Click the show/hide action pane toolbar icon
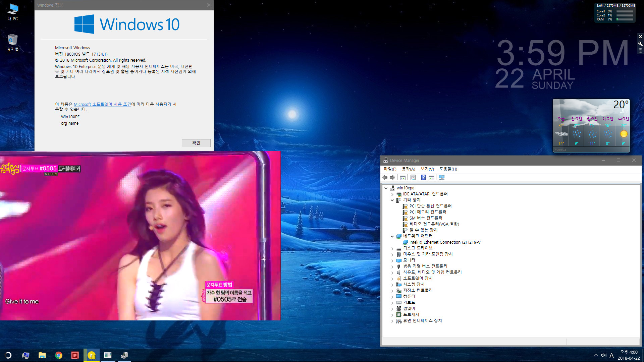644x362 pixels. (431, 178)
